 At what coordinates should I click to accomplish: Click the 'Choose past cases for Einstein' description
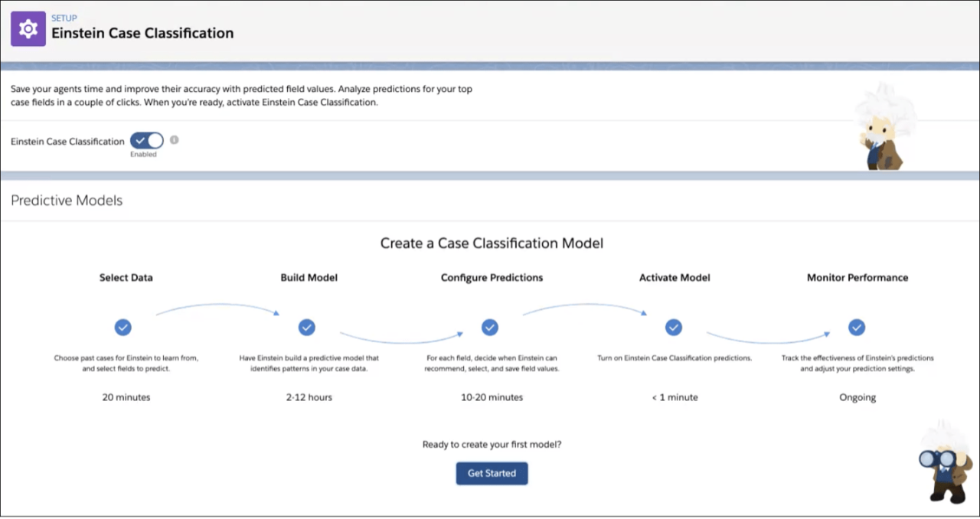pyautogui.click(x=126, y=363)
